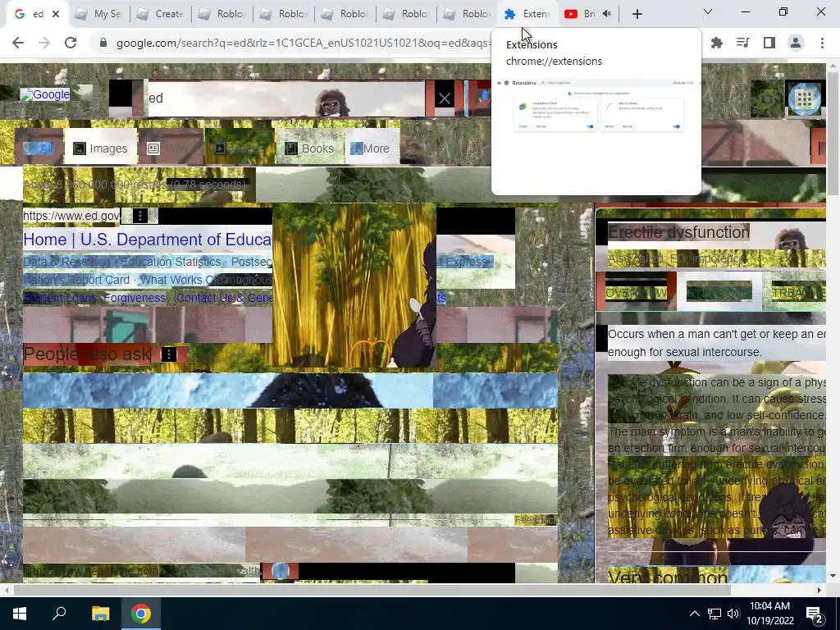The width and height of the screenshot is (840, 630).
Task: Open the volume tray icon
Action: pos(733,614)
